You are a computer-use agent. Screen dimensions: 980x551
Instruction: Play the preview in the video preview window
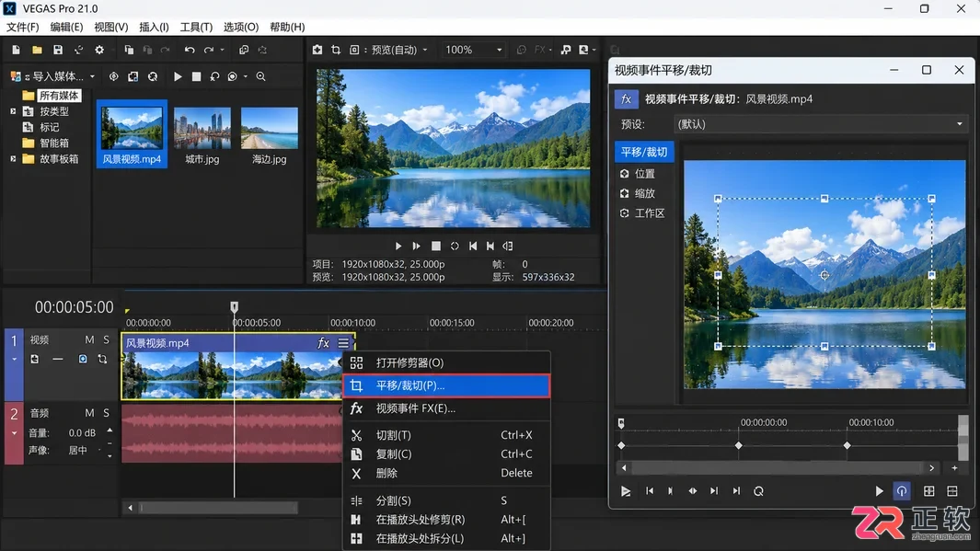point(398,247)
